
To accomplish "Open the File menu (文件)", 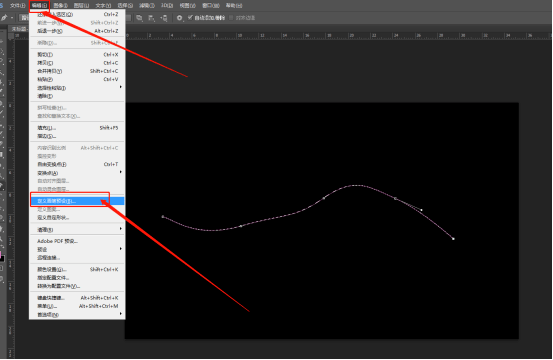I will coord(17,5).
